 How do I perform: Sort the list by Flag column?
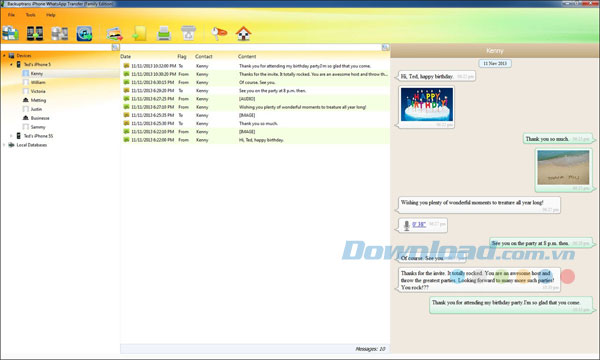pyautogui.click(x=182, y=56)
